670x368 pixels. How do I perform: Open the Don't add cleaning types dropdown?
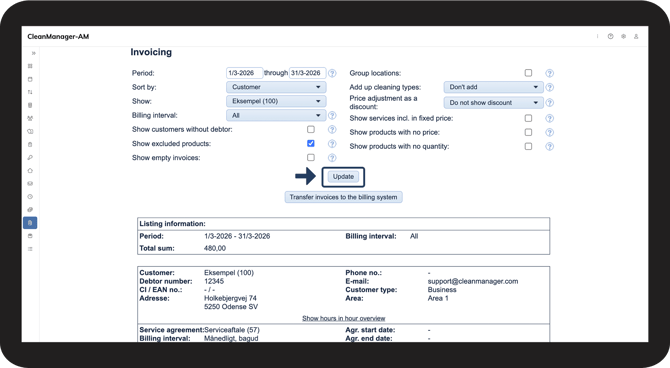pos(494,87)
